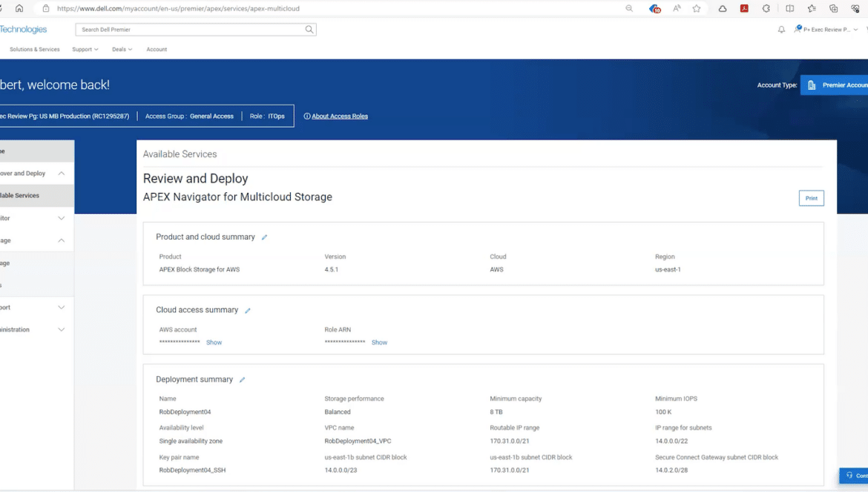
Task: Collapse Discover and Deploy sidebar section
Action: [62, 173]
